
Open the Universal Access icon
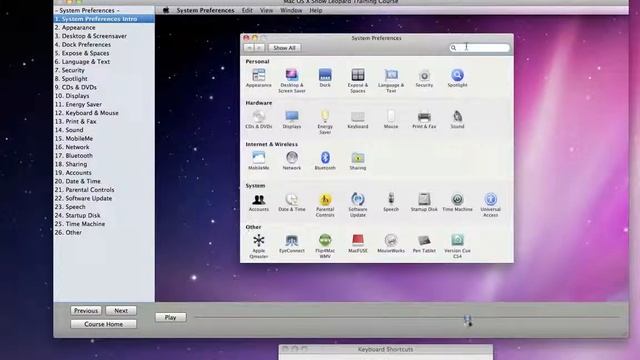(x=490, y=199)
